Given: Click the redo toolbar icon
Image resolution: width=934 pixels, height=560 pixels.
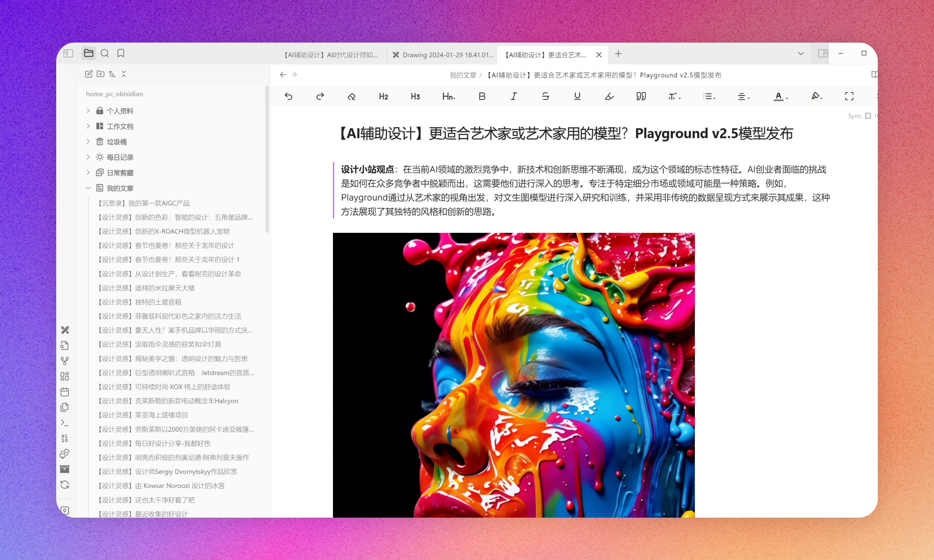Looking at the screenshot, I should pos(320,96).
